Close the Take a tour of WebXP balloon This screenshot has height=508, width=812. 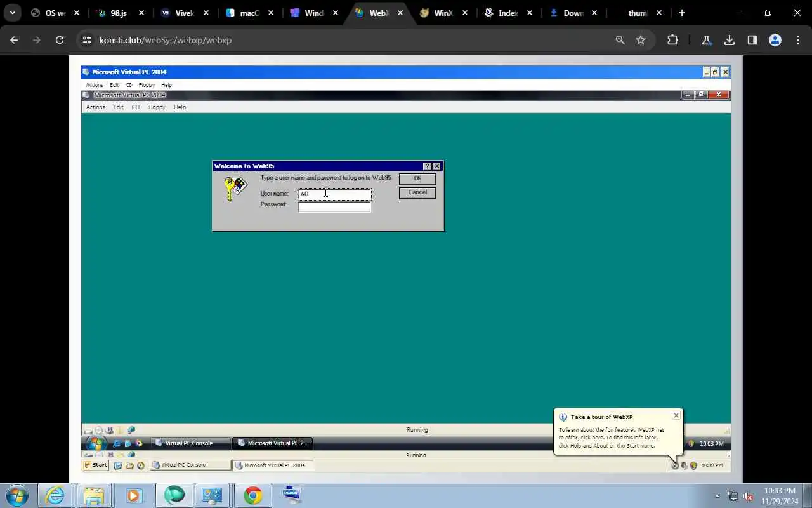tap(676, 415)
